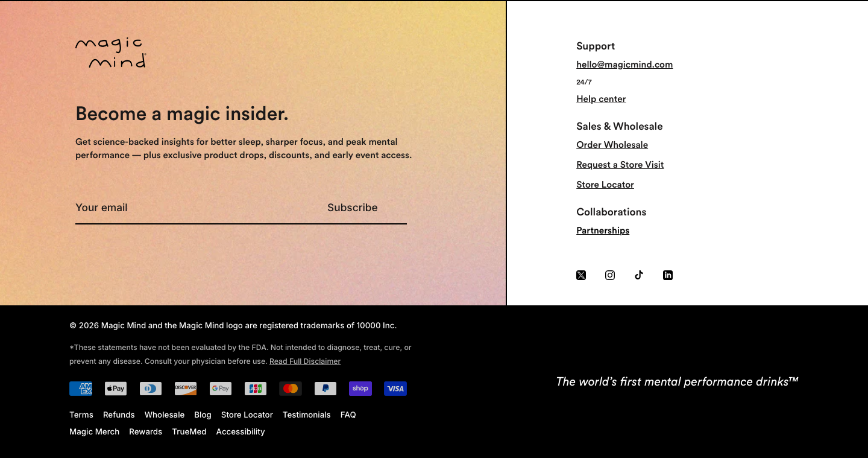Open the LinkedIn social icon
This screenshot has width=868, height=458.
click(668, 275)
